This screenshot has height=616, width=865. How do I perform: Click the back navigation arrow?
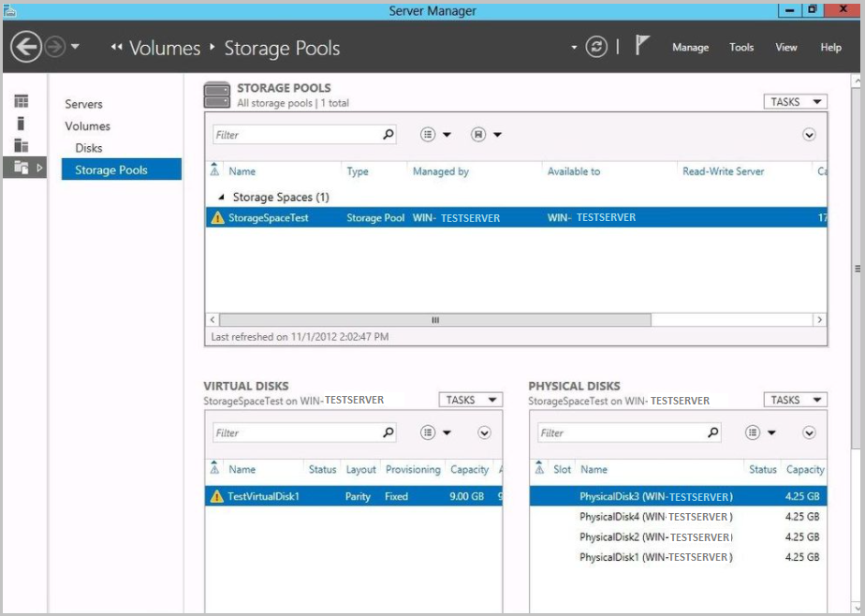(26, 47)
